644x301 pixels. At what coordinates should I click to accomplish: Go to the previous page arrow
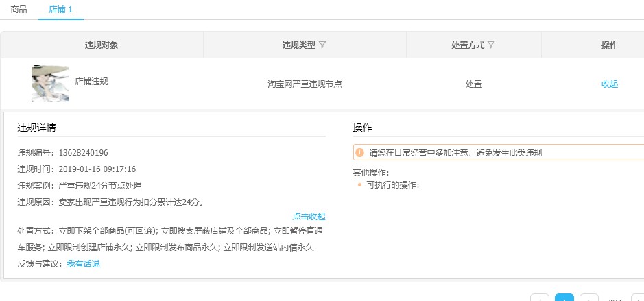(540, 299)
